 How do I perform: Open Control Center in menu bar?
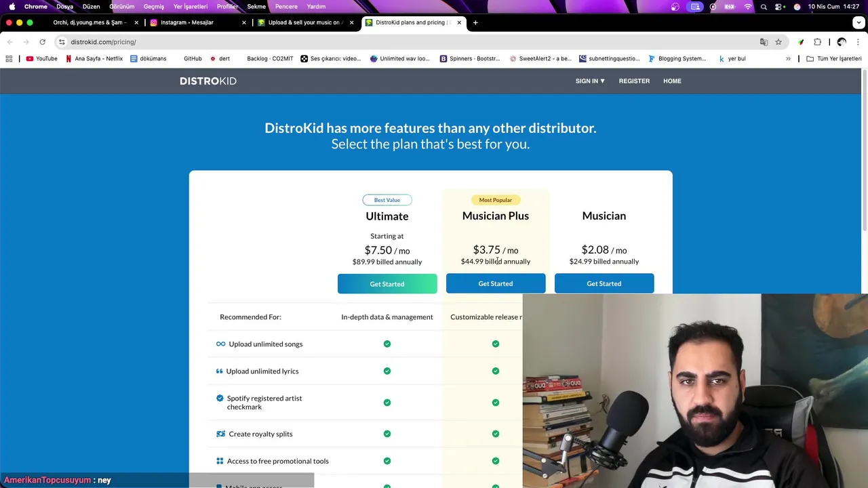click(x=781, y=7)
